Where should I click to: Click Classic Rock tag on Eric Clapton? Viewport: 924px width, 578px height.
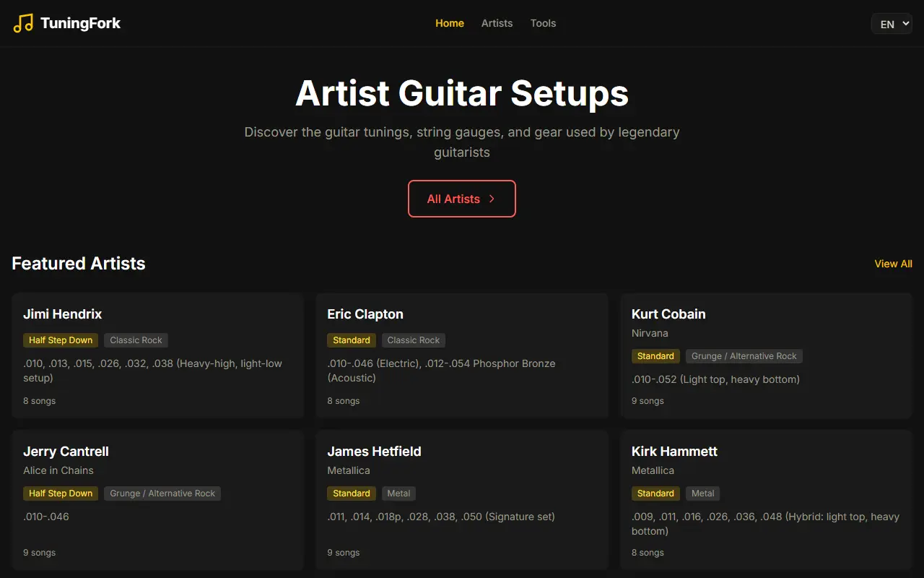[414, 340]
